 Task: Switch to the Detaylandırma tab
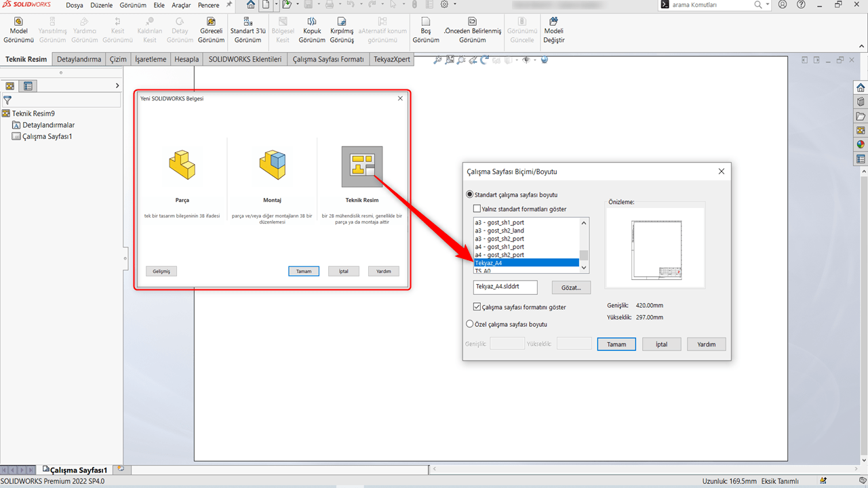coord(79,59)
